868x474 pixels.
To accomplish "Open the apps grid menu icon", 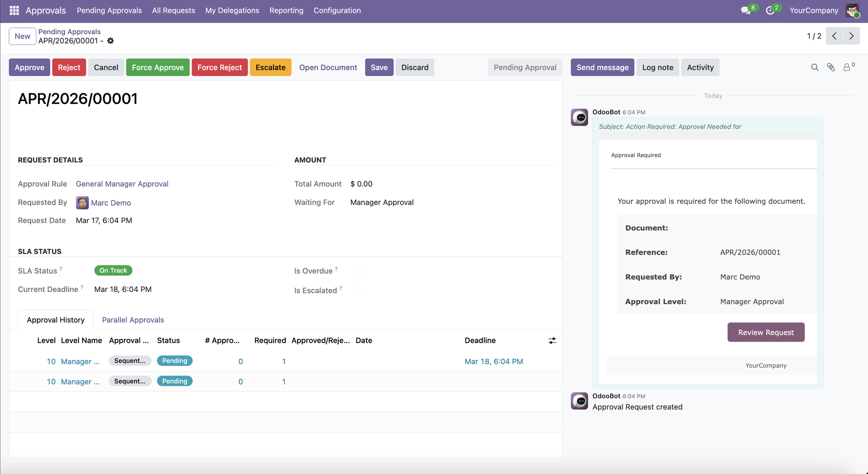I will pyautogui.click(x=14, y=10).
